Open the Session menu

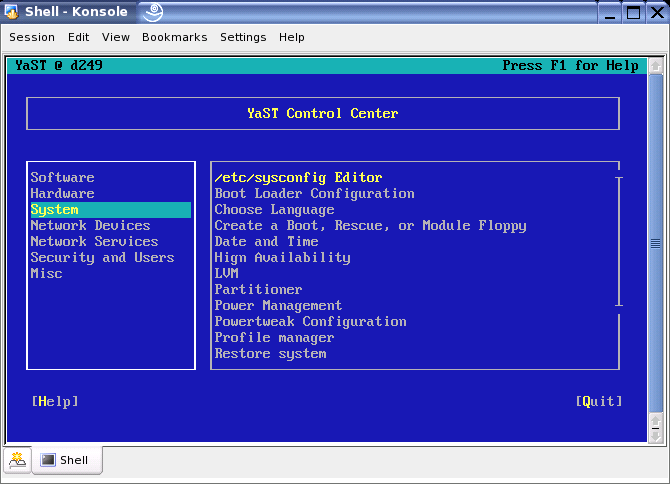pyautogui.click(x=32, y=37)
